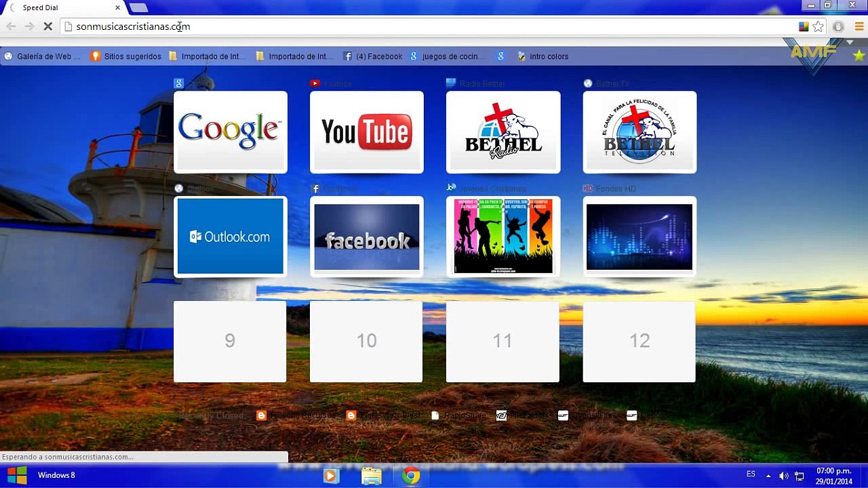The image size is (868, 488).
Task: Open the (4) Facebook bookmark
Action: [x=372, y=56]
